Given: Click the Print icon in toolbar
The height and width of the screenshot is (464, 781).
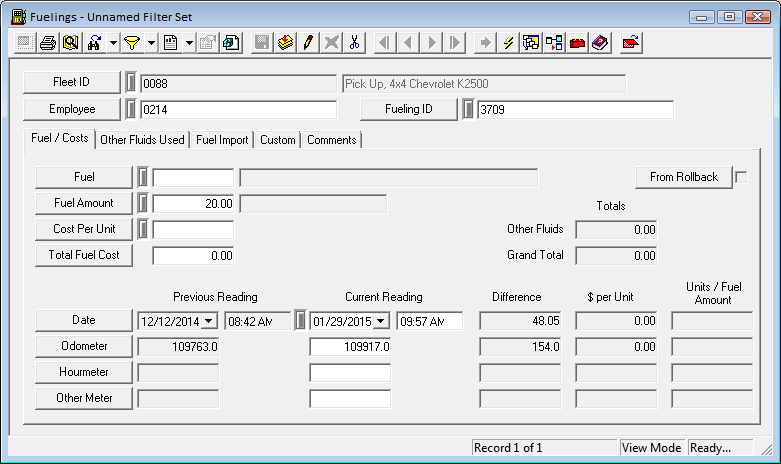Looking at the screenshot, I should pyautogui.click(x=47, y=43).
